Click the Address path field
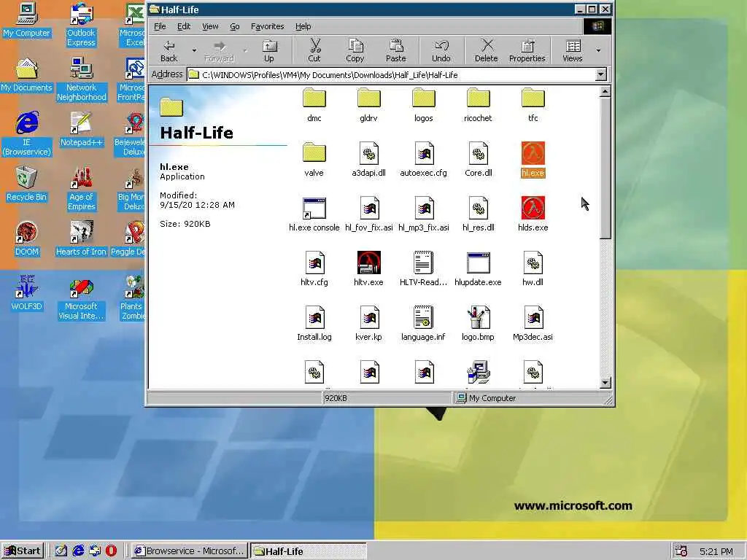The width and height of the screenshot is (747, 560). tap(391, 75)
